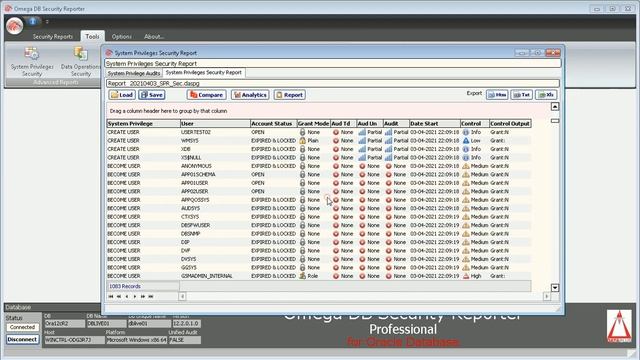Viewport: 640px width, 360px height.
Task: Sort by System Privilege column header
Action: click(143, 123)
